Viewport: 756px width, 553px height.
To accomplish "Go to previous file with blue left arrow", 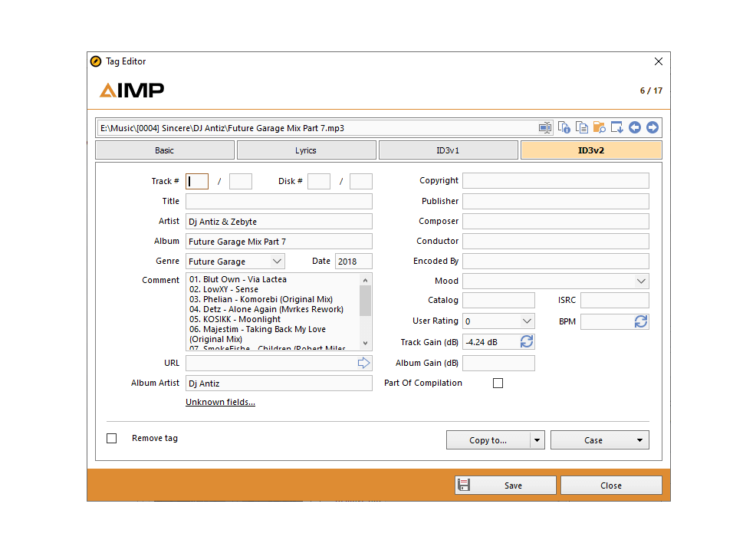I will point(635,127).
